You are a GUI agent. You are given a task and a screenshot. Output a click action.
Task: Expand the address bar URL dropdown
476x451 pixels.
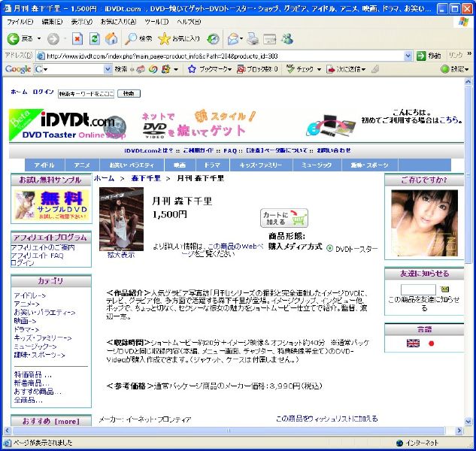408,56
